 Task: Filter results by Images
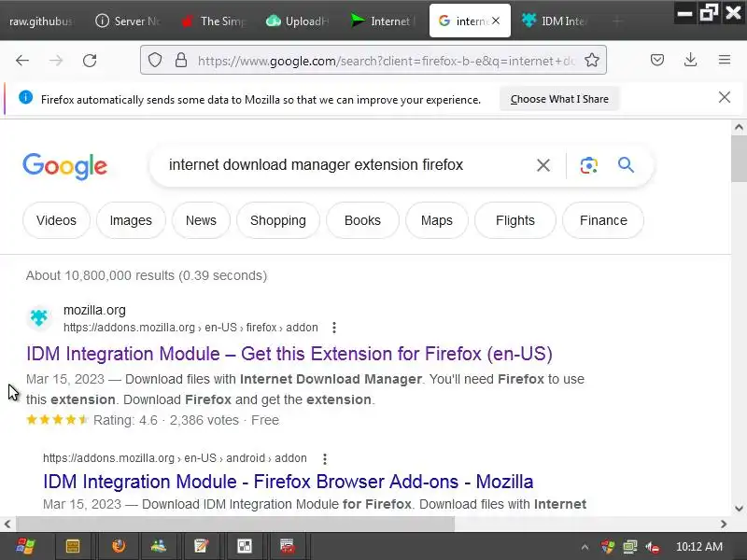pyautogui.click(x=131, y=220)
